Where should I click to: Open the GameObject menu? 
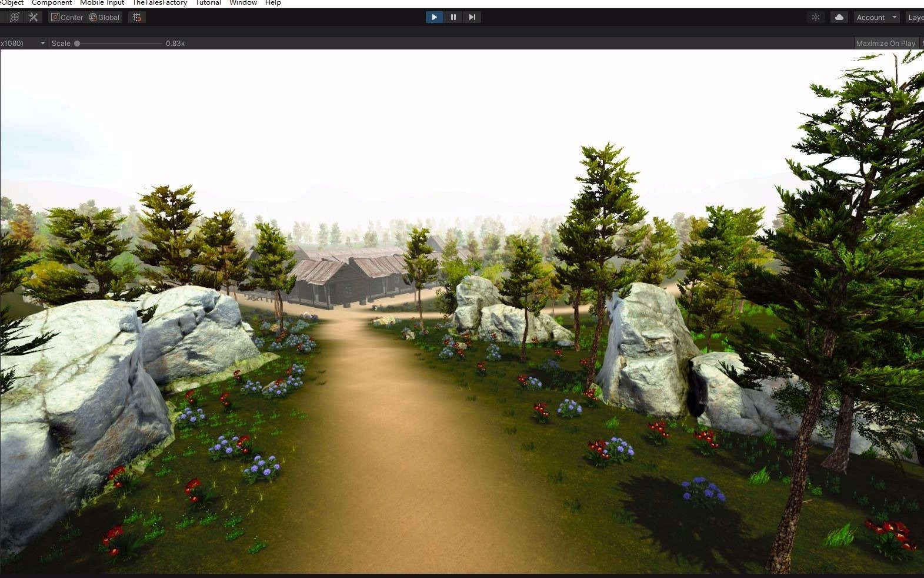pos(12,3)
